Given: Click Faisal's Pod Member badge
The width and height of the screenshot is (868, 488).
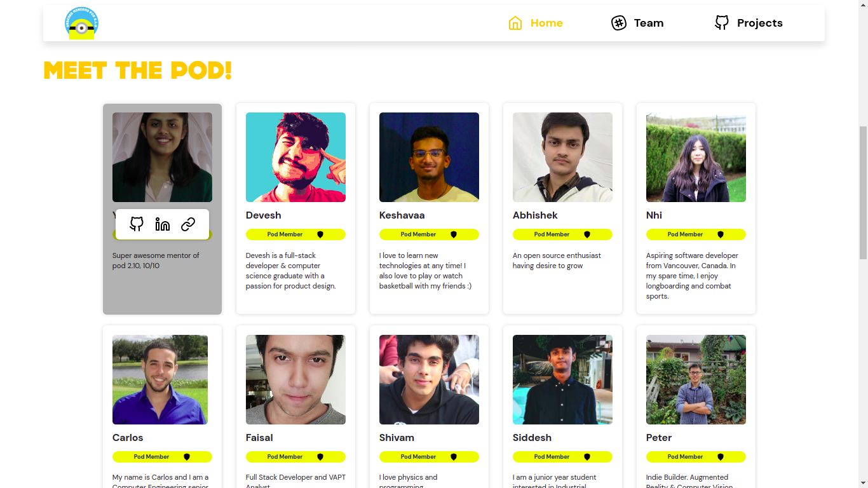Looking at the screenshot, I should tap(295, 457).
